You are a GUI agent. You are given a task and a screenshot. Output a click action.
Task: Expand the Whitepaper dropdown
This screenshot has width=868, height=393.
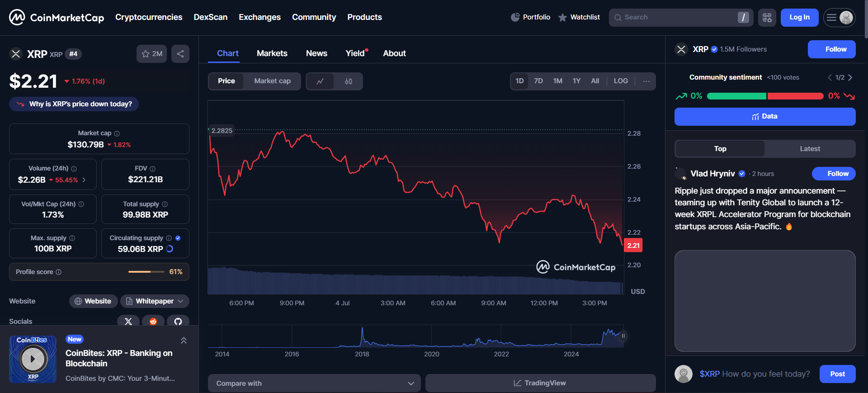point(155,301)
